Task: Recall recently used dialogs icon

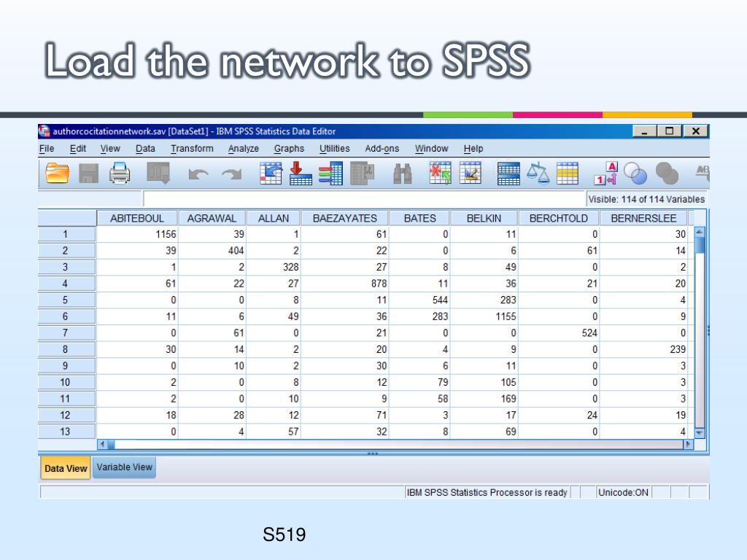Action: tap(158, 173)
